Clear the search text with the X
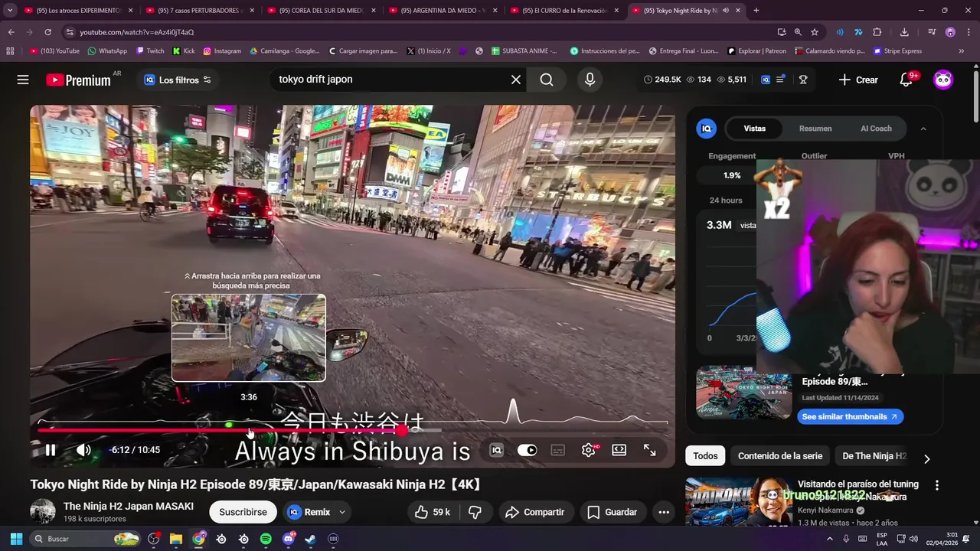The image size is (980, 551). (x=516, y=80)
